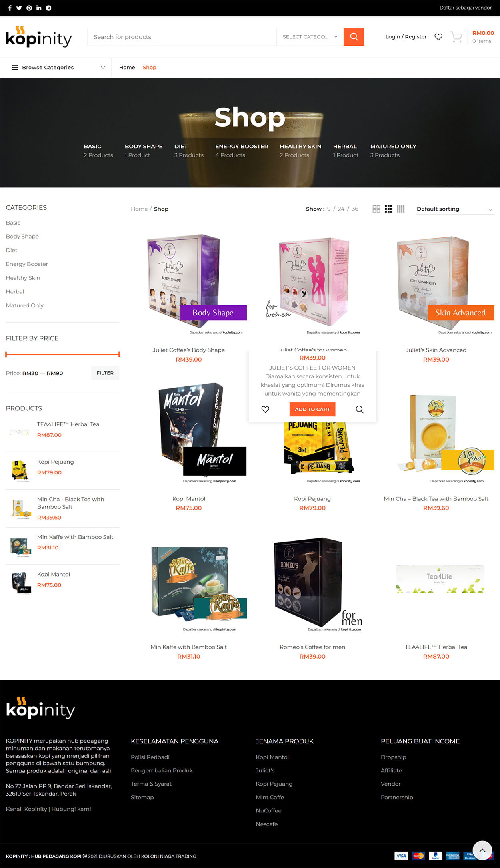This screenshot has height=868, width=500.
Task: Quick view Juliet's for women magnifier
Action: tap(360, 409)
